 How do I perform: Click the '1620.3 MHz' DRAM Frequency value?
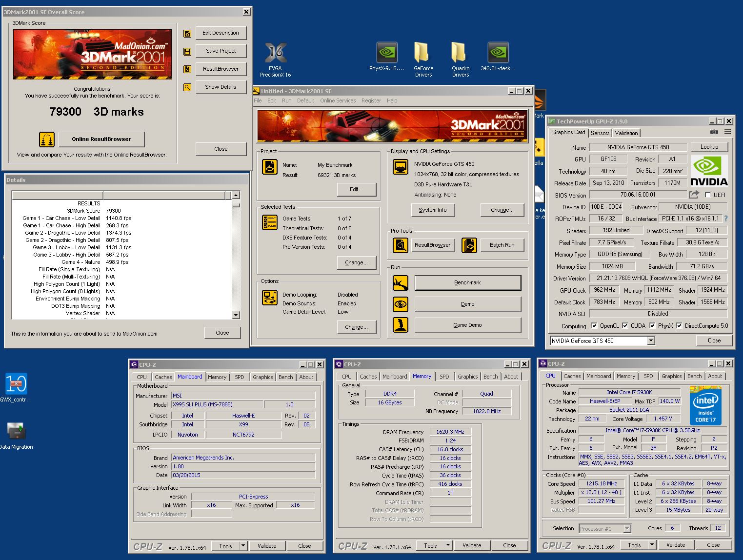point(450,432)
